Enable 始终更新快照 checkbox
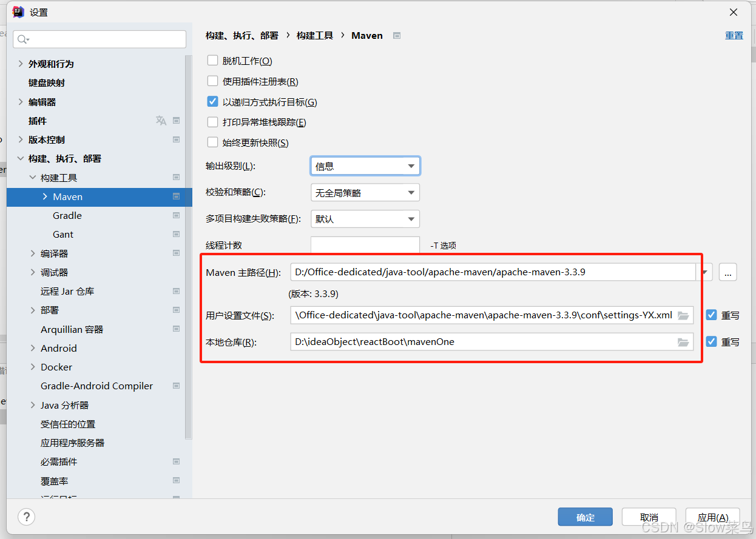The image size is (756, 539). (x=212, y=142)
